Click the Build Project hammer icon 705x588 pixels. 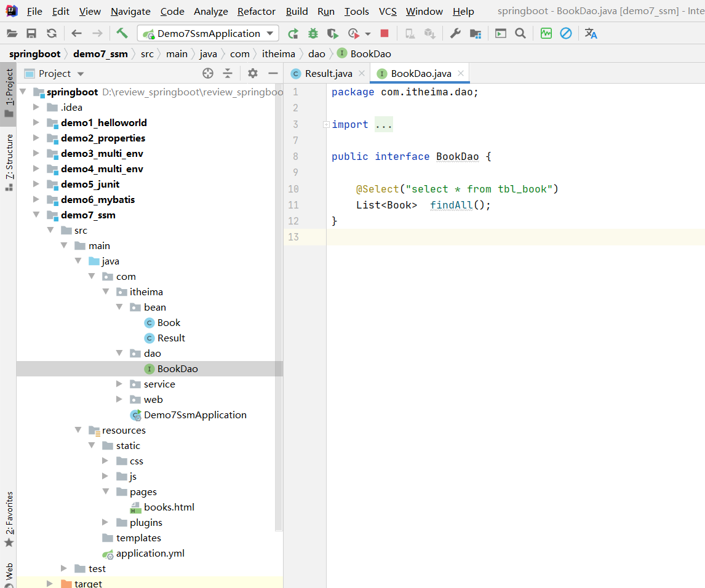pos(122,33)
